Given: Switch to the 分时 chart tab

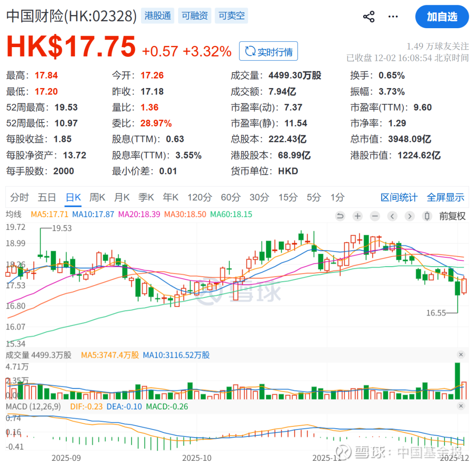Looking at the screenshot, I should tap(19, 197).
